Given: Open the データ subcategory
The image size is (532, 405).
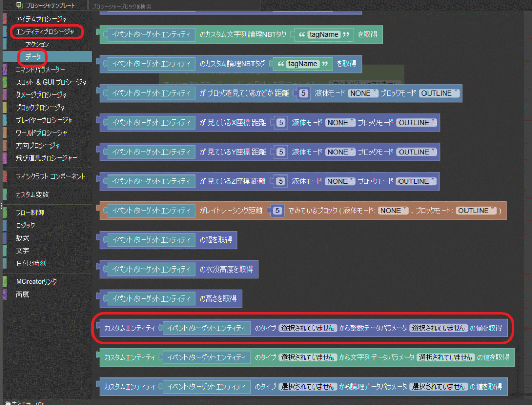Looking at the screenshot, I should point(33,57).
